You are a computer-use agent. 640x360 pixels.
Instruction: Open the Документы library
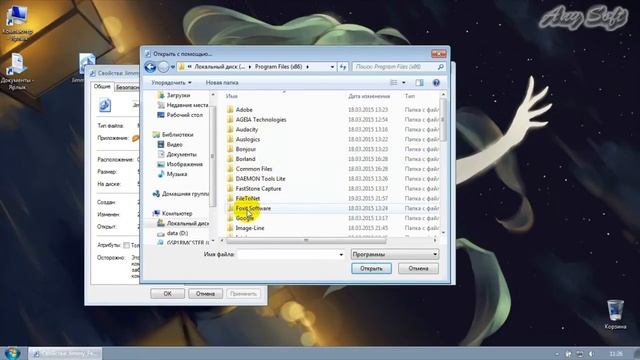[177, 154]
